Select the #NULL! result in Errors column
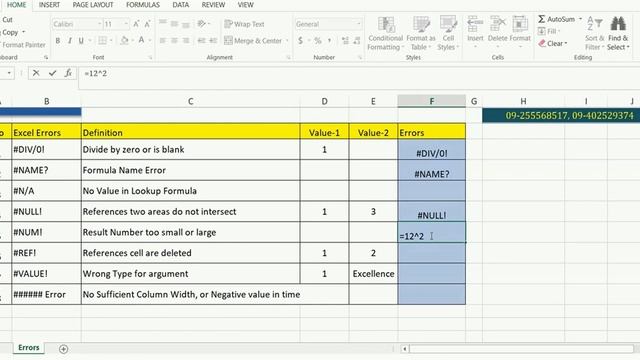Image resolution: width=640 pixels, height=360 pixels. point(431,211)
